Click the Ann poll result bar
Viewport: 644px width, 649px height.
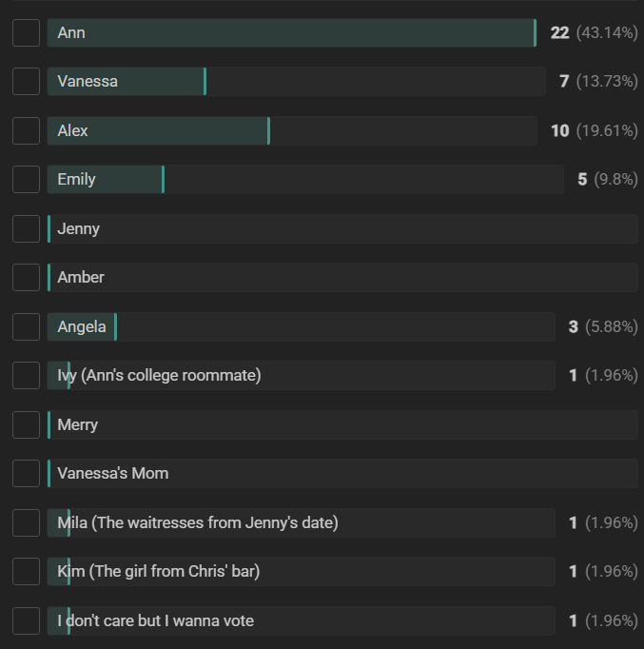click(x=292, y=32)
